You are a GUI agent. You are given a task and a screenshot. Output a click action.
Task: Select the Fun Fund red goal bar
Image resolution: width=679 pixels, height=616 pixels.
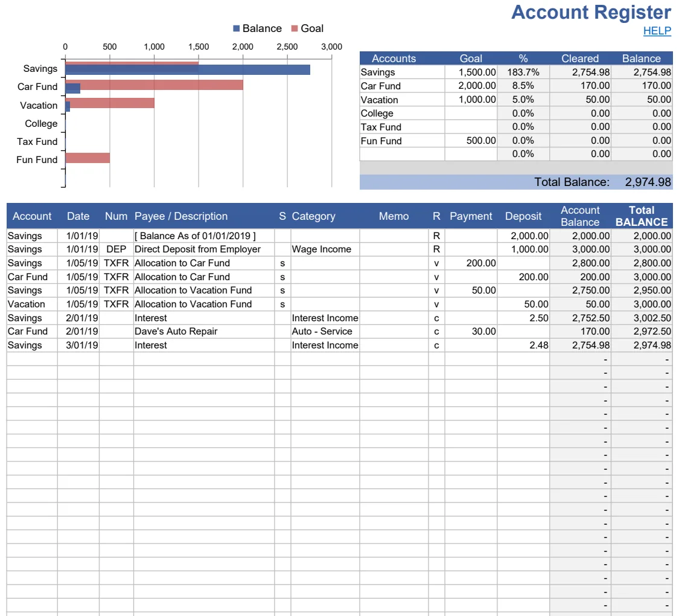click(x=88, y=158)
